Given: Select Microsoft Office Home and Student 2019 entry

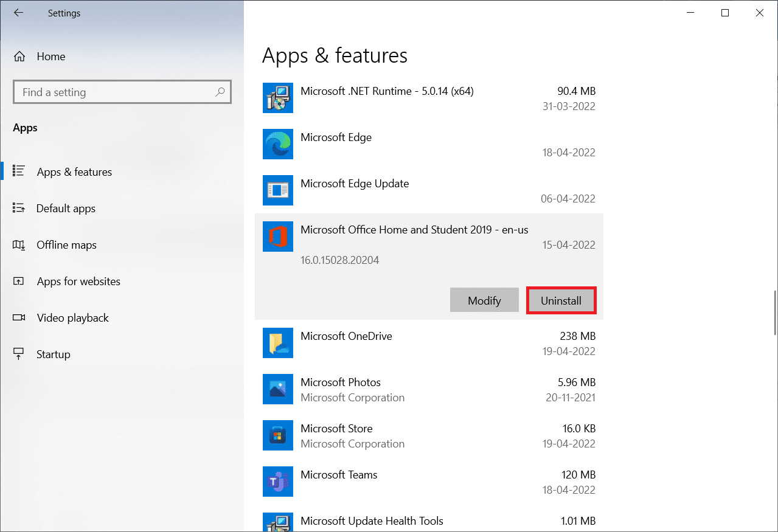Looking at the screenshot, I should point(414,230).
